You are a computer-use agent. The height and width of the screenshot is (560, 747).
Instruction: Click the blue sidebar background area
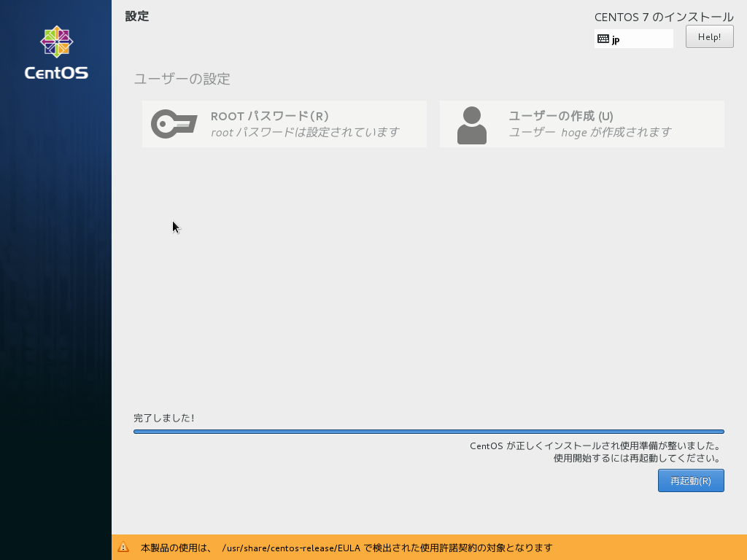pyautogui.click(x=56, y=292)
